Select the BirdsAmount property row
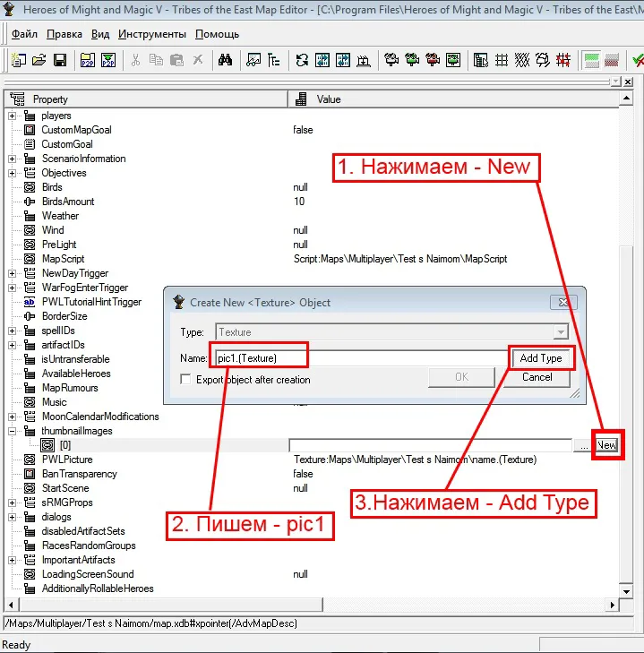This screenshot has height=653, width=644. point(313,202)
